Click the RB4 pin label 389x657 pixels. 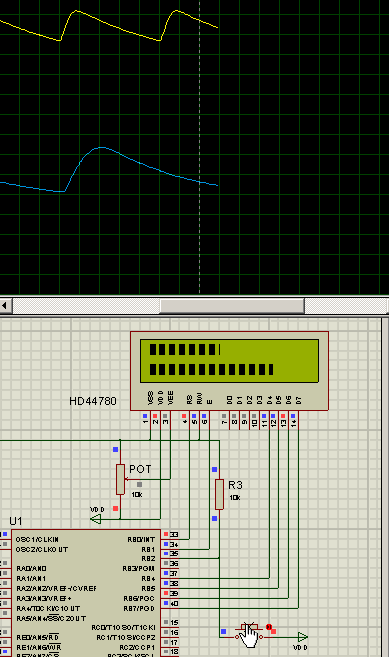pyautogui.click(x=148, y=579)
